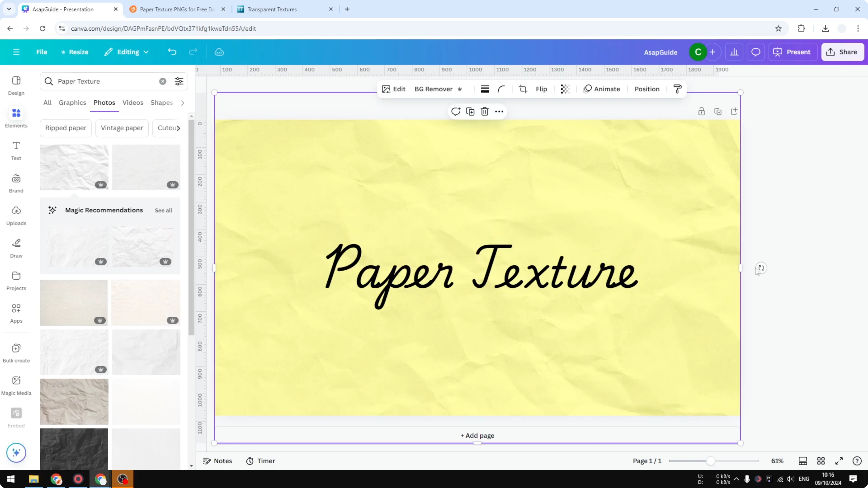Open the Uploads panel
Image resolution: width=868 pixels, height=488 pixels.
pyautogui.click(x=16, y=215)
